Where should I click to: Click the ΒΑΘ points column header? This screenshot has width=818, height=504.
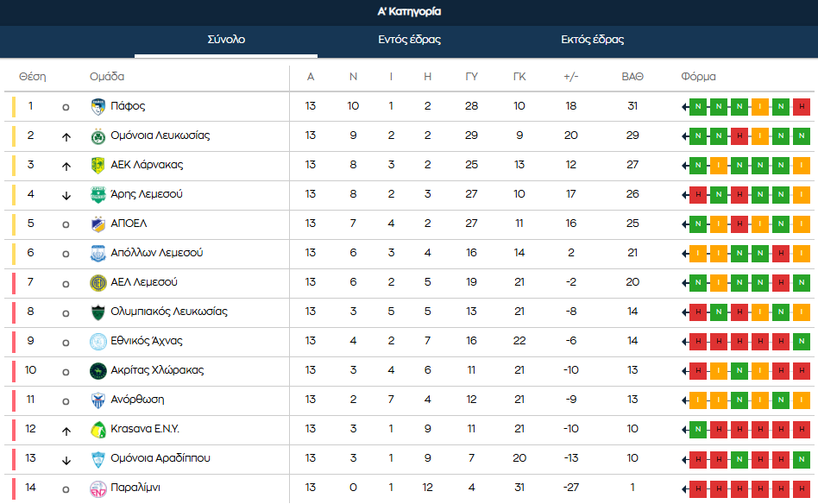pos(632,77)
